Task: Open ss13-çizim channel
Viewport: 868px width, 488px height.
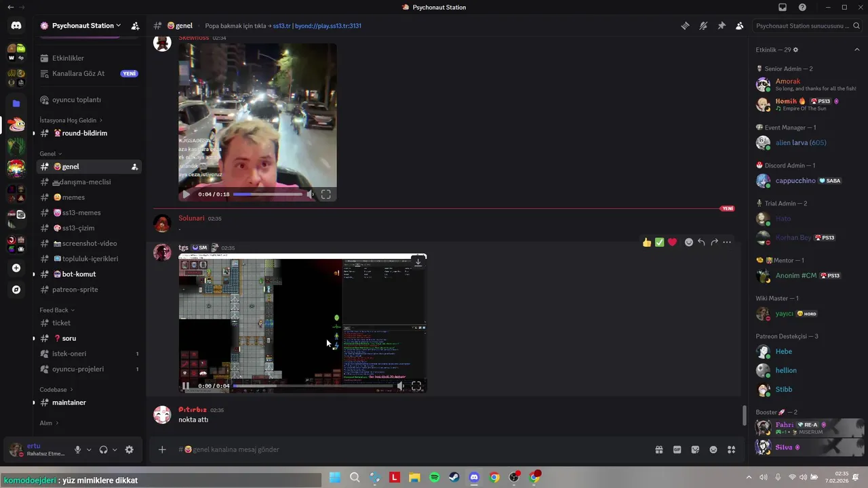Action: tap(88, 228)
